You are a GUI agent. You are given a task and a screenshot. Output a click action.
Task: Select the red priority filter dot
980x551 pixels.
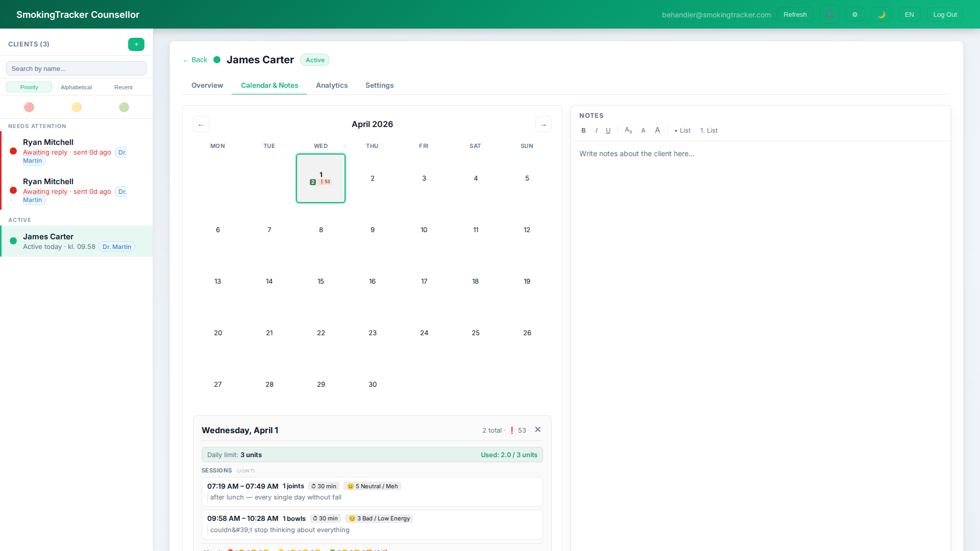[x=29, y=107]
